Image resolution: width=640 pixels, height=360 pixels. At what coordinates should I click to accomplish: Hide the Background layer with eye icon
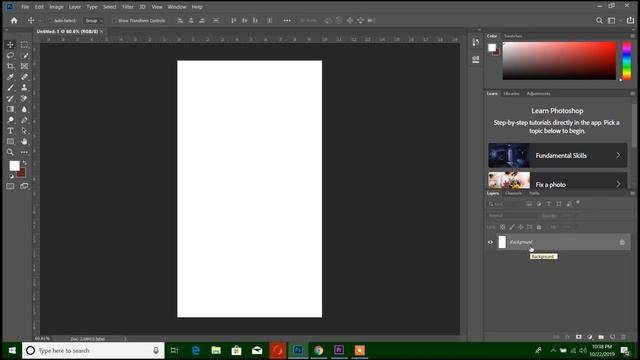tap(491, 242)
